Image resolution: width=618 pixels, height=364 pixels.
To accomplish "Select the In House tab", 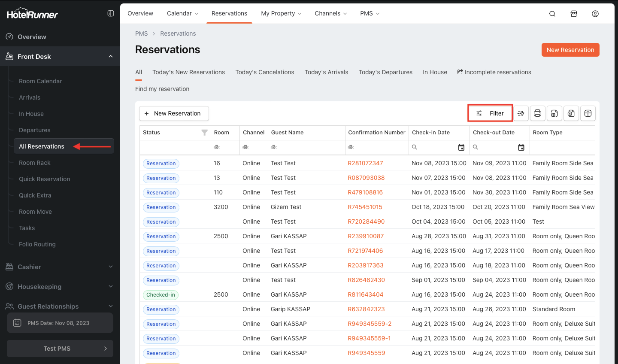I will tap(435, 72).
